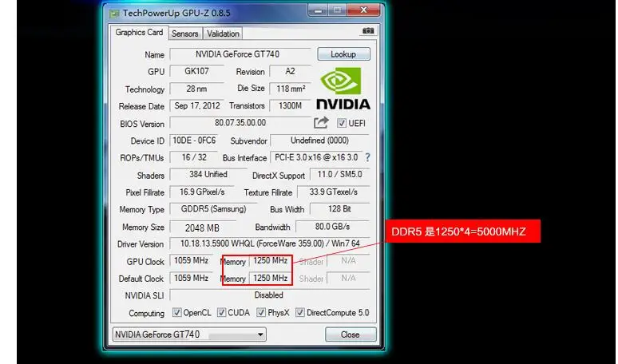Click the Bus Width field 128 Bit
Viewport: 618px width, 364px height.
(340, 209)
